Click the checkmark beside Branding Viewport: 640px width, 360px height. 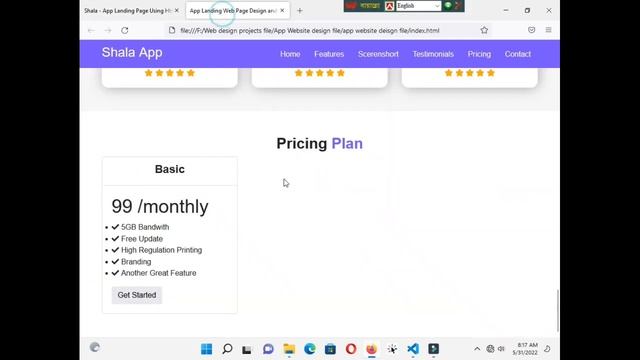pyautogui.click(x=115, y=262)
